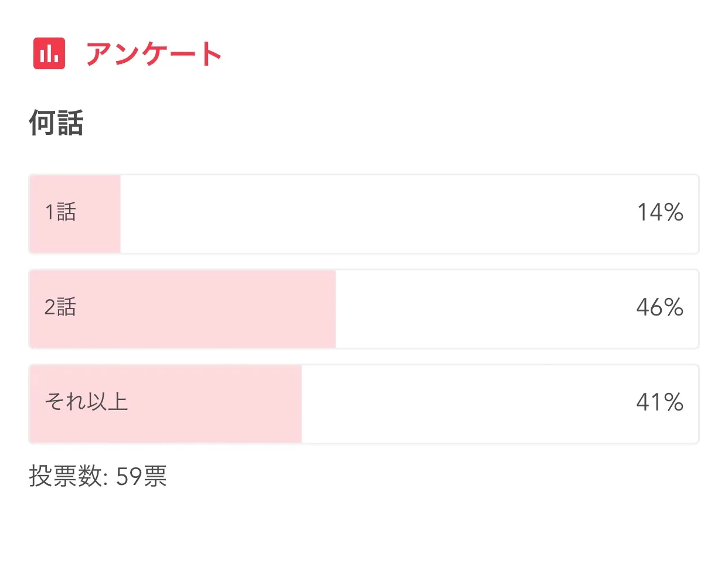Click the 以上 characters in the third option
Image resolution: width=728 pixels, height=587 pixels.
pyautogui.click(x=107, y=402)
